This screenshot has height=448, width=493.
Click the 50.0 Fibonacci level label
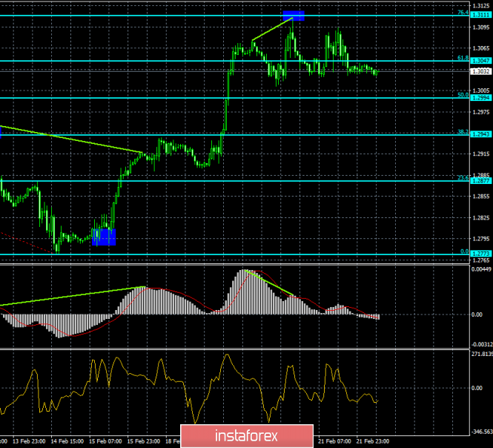pyautogui.click(x=463, y=95)
